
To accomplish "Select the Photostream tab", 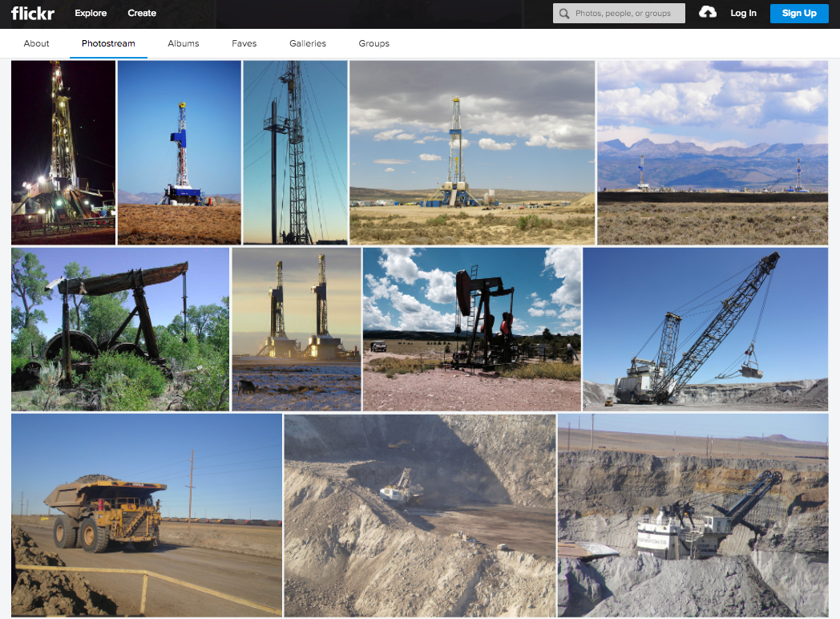I will (108, 43).
